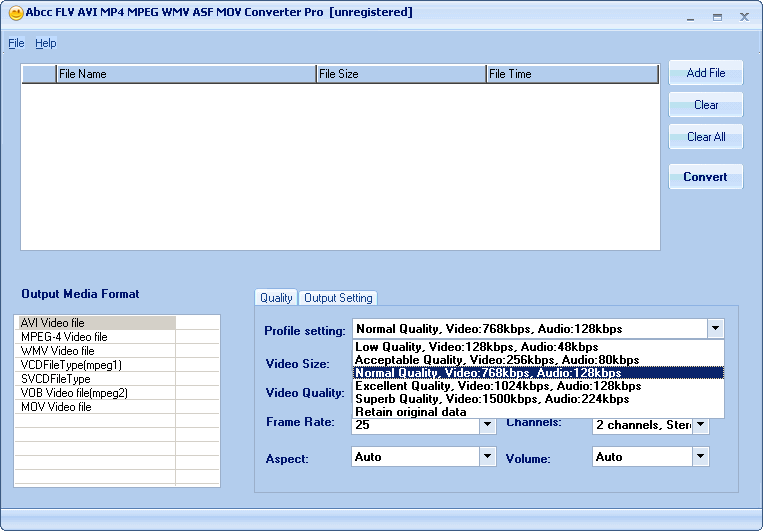
Task: Switch to the Output Setting tab
Action: pos(338,298)
